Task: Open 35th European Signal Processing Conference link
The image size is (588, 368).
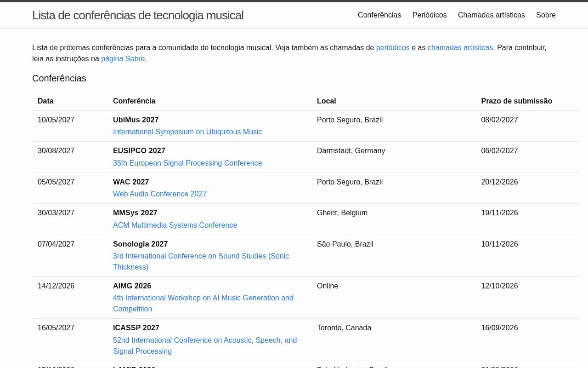Action: (x=187, y=163)
